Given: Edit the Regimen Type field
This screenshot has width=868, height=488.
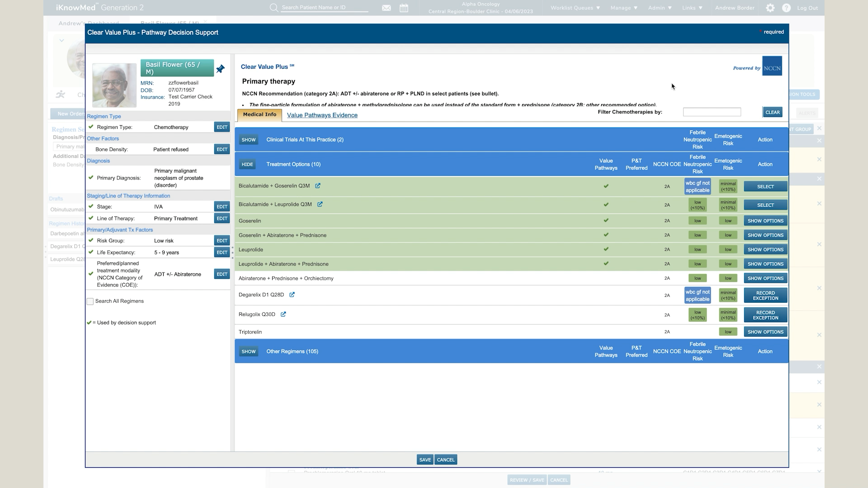Looking at the screenshot, I should (x=222, y=127).
